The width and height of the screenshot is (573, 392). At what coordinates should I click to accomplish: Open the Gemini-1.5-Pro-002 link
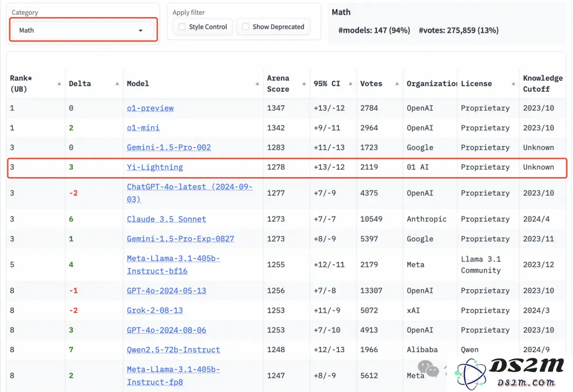coord(169,147)
